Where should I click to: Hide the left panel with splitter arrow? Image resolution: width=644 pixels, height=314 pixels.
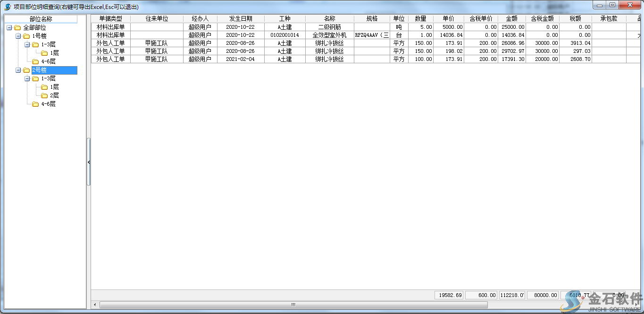[89, 162]
